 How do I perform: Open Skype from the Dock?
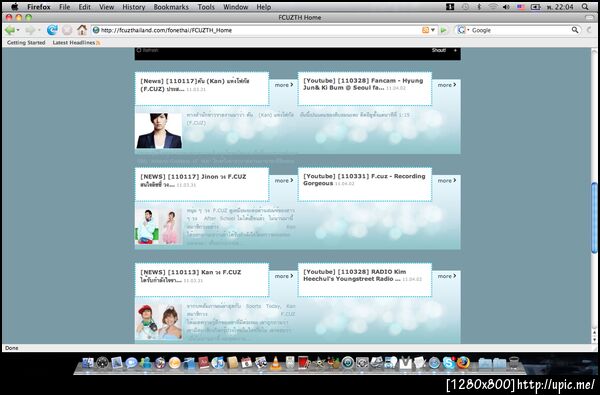click(449, 362)
